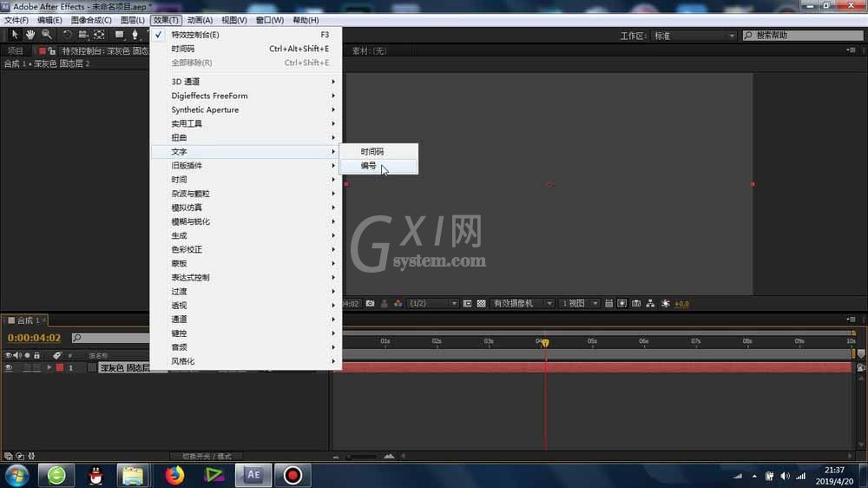Click the timeline button icon in viewer
The height and width of the screenshot is (488, 868).
pyautogui.click(x=636, y=304)
